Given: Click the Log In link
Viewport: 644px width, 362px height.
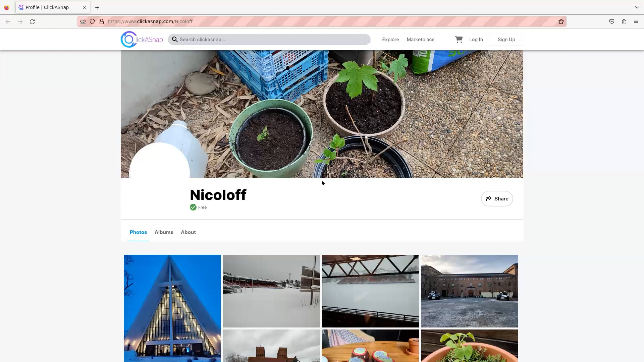Looking at the screenshot, I should tap(476, 40).
